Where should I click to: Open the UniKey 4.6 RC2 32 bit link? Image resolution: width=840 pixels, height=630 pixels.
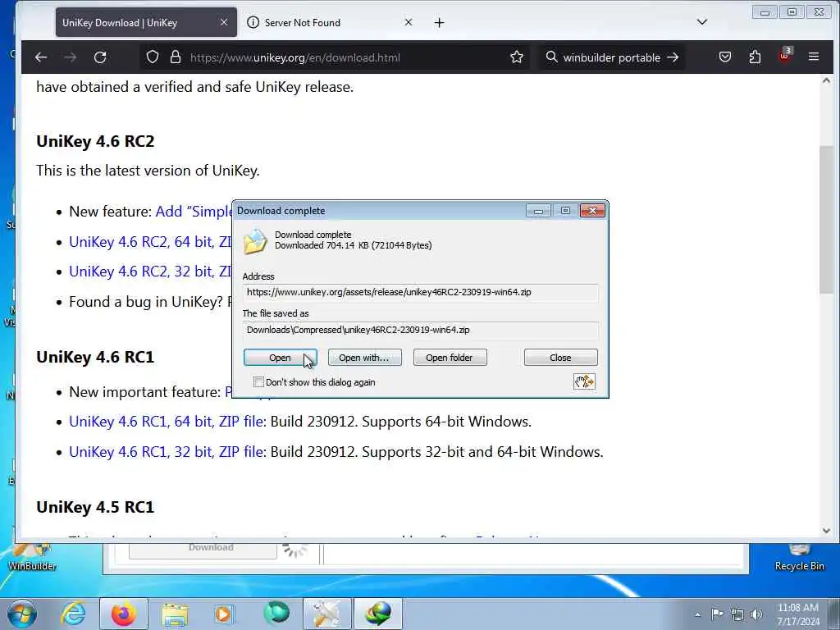coord(150,271)
